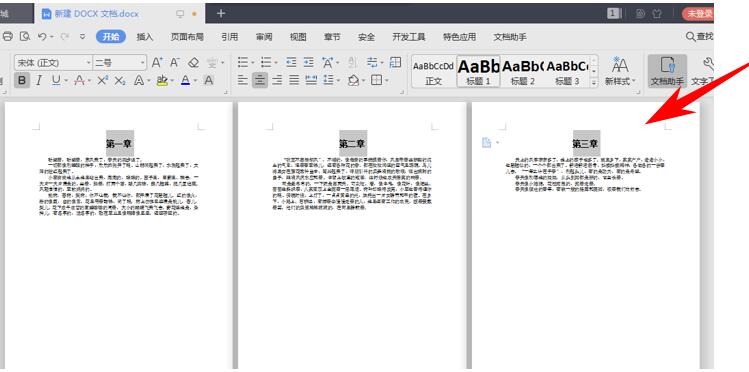Click the 未登录 login button

(x=698, y=14)
